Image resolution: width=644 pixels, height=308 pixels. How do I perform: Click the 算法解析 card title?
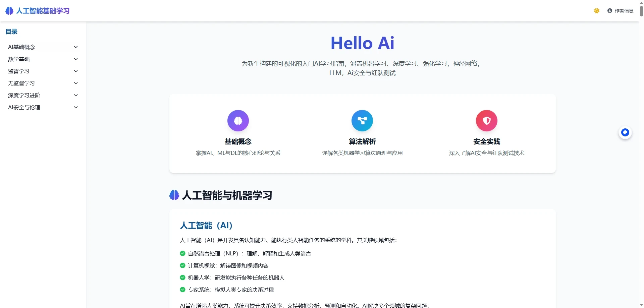pos(362,141)
